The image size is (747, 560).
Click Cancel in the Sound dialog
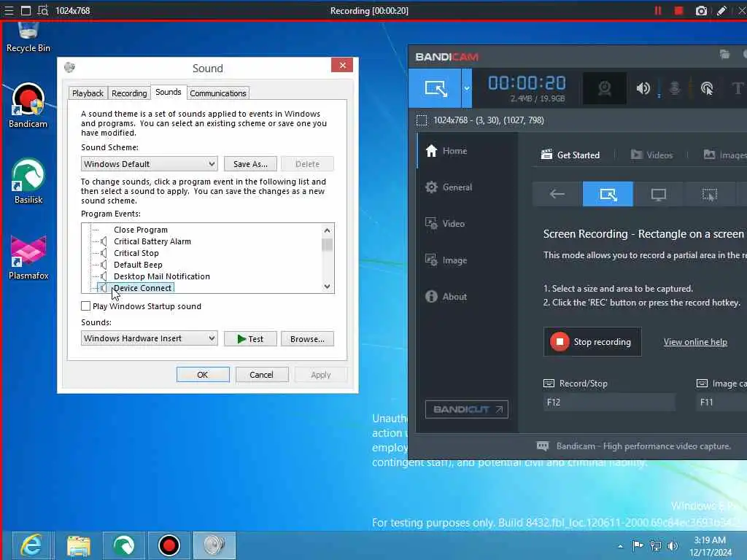(262, 375)
